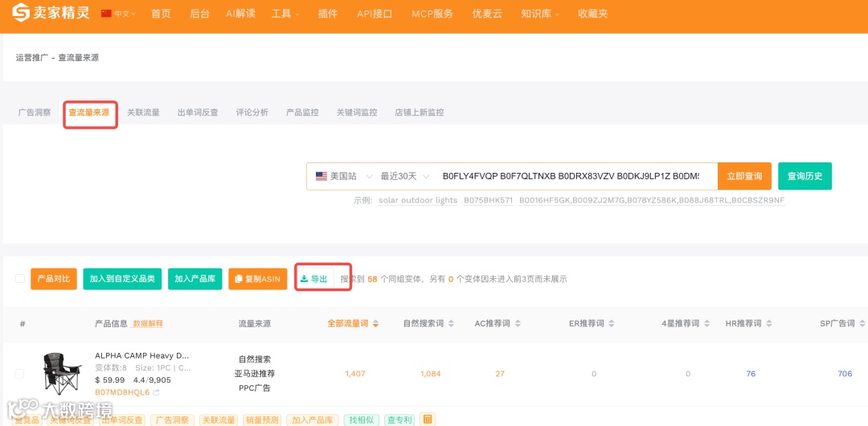Viewport: 868px width, 426px height.
Task: Switch to the 店铺上新监控 tab
Action: pyautogui.click(x=419, y=113)
